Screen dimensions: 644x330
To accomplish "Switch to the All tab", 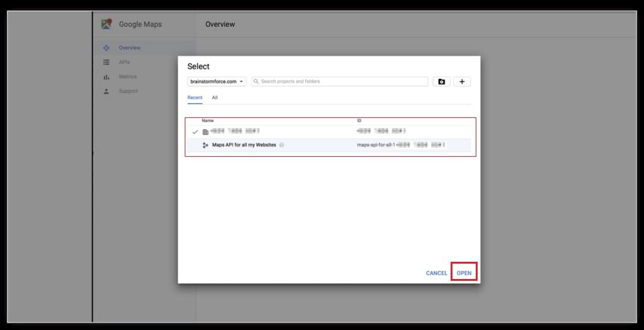I will (215, 98).
